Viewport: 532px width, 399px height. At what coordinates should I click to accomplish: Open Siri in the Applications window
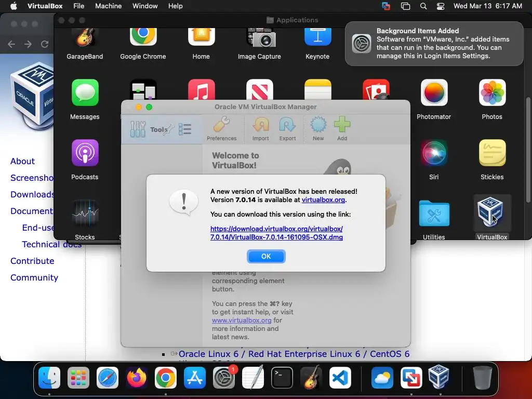[x=434, y=159]
